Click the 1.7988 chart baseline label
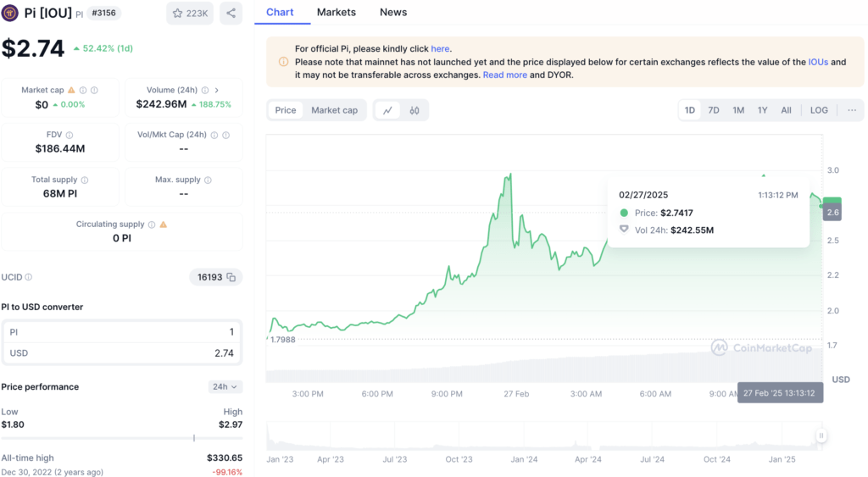868x477 pixels. click(x=282, y=340)
